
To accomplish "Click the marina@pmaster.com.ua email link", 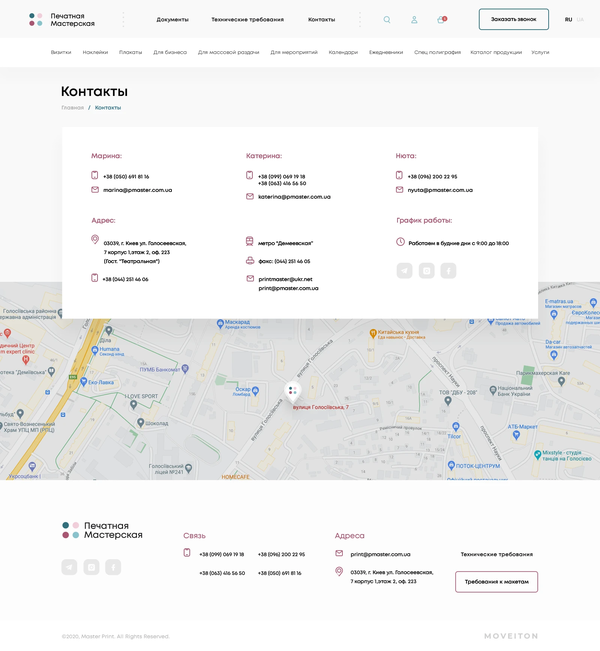I will point(137,189).
